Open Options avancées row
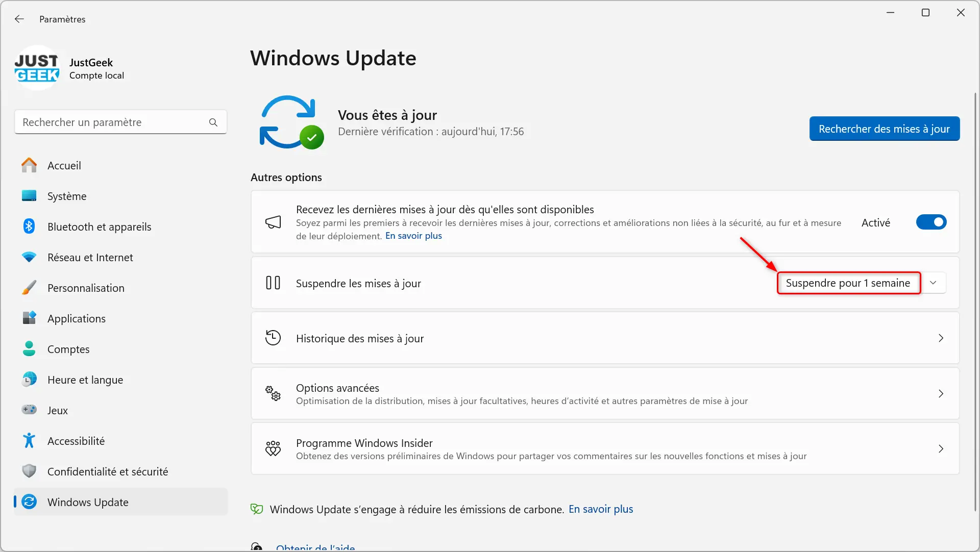This screenshot has height=552, width=980. click(x=605, y=393)
